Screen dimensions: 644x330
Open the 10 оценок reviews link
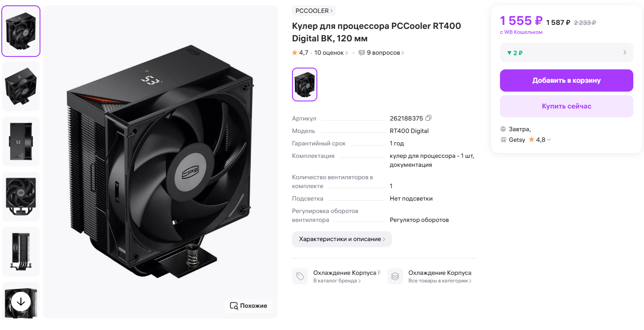pos(331,52)
